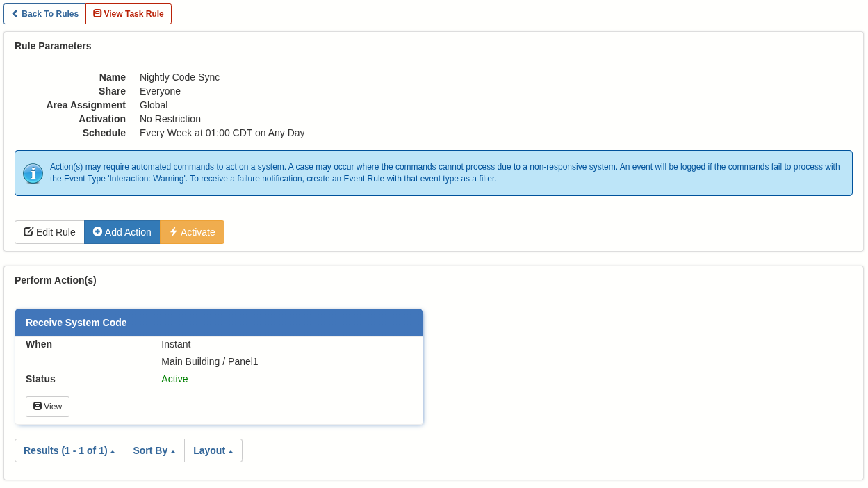The height and width of the screenshot is (488, 868).
Task: Click the back chevron icon for Back To Rules
Action: (x=15, y=14)
